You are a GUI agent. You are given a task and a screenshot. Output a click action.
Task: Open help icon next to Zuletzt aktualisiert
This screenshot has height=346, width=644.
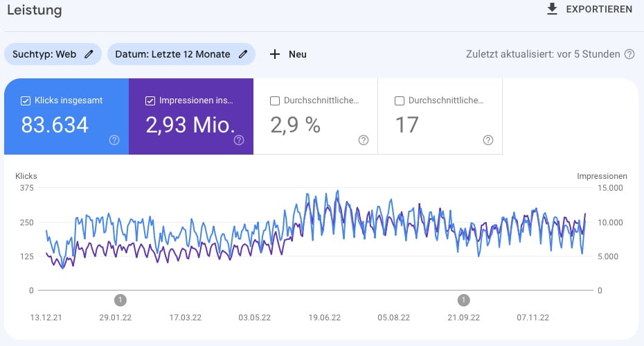(629, 54)
